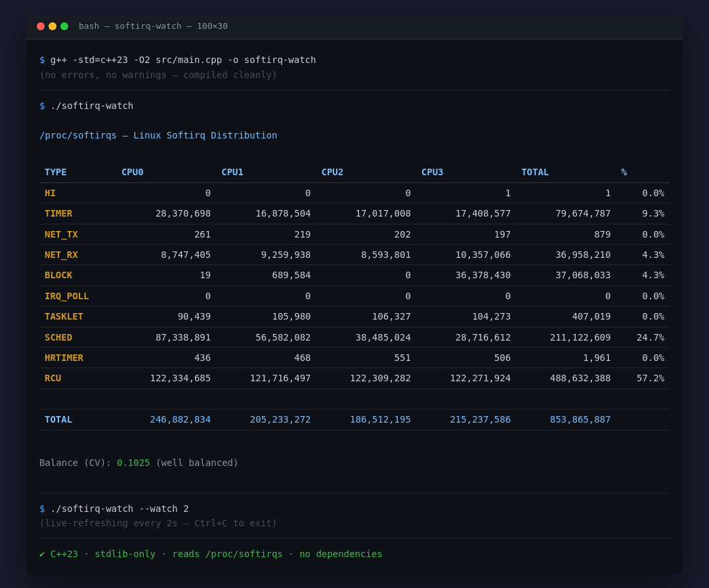
Task: Click the Balance CV value 0.1025
Action: point(133,463)
